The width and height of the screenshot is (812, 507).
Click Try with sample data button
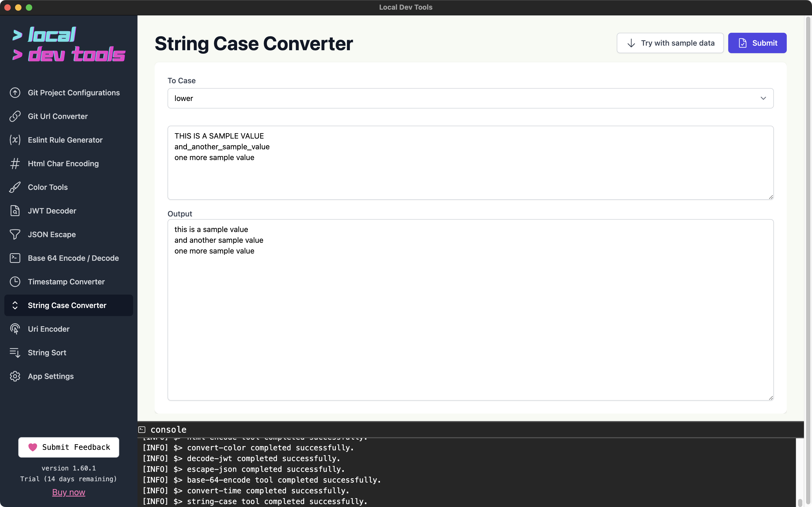(x=670, y=43)
